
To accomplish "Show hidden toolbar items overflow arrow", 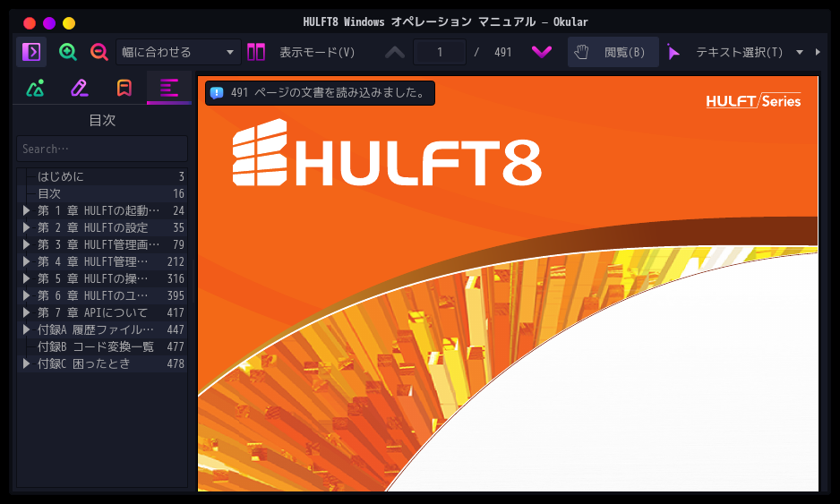I will coord(818,52).
